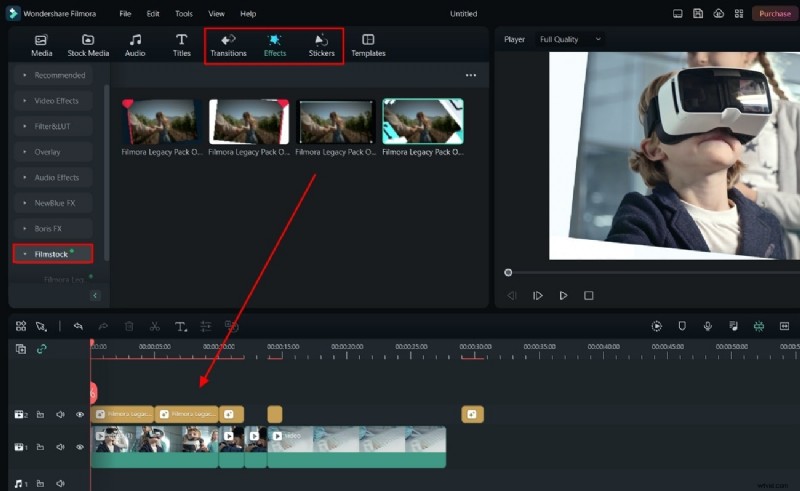This screenshot has height=491, width=800.
Task: Select the Effects tab
Action: (274, 45)
